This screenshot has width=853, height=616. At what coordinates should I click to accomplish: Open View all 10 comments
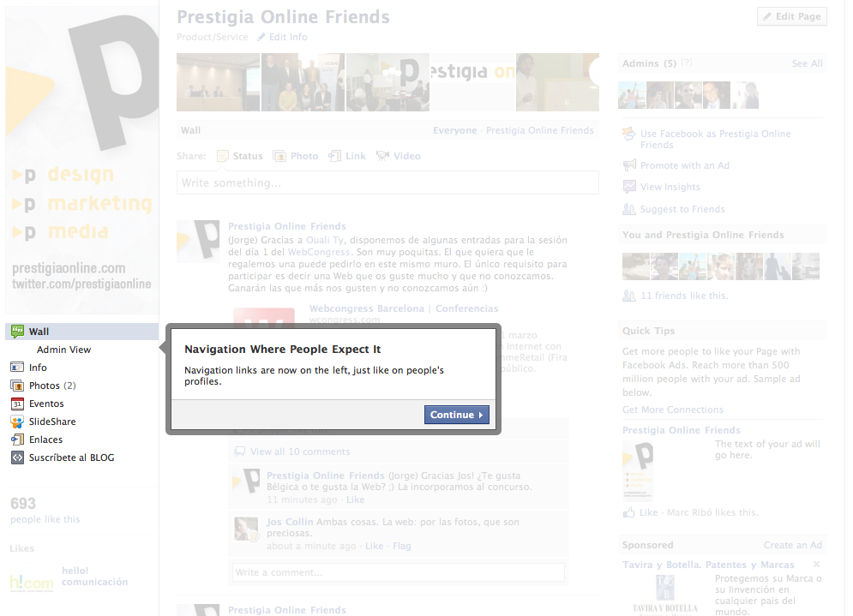(300, 452)
